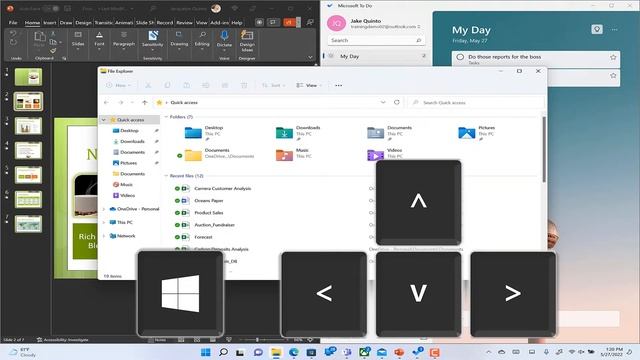Click the Delete trash icon in File Explorer
Screen dimensions: 640x360
point(244,85)
